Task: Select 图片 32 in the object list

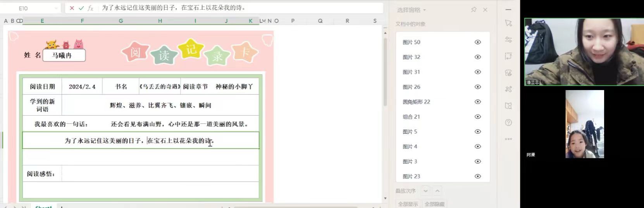Action: point(412,57)
